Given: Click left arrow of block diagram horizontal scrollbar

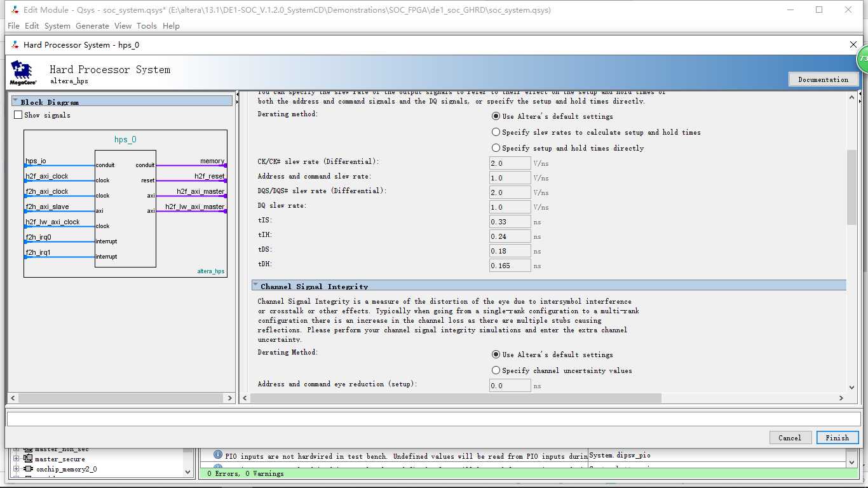Looking at the screenshot, I should coord(13,398).
